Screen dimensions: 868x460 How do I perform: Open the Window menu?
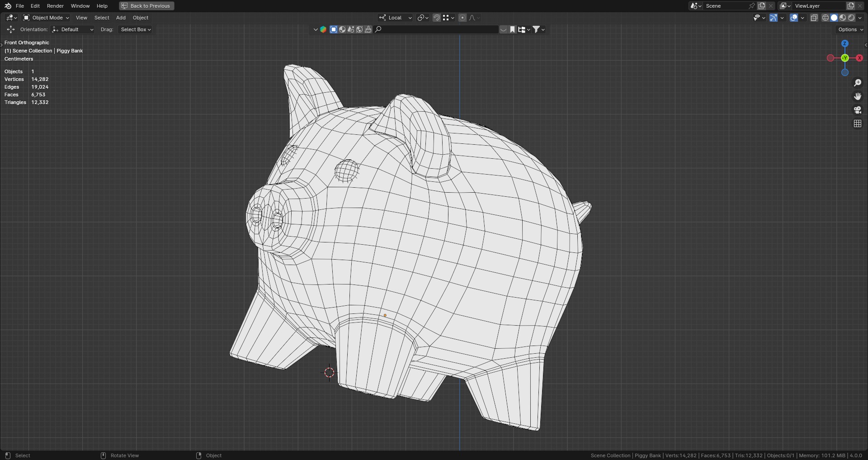(80, 6)
